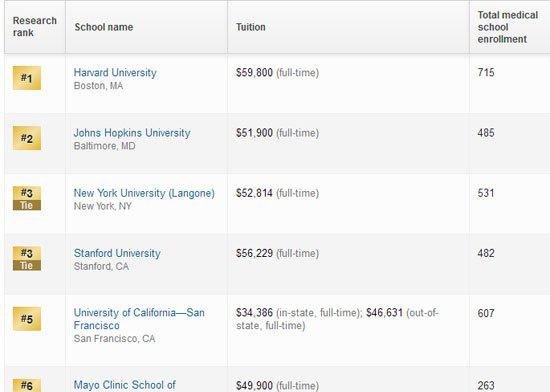Click the #2 gold rank badge
The image size is (550, 392).
27,138
